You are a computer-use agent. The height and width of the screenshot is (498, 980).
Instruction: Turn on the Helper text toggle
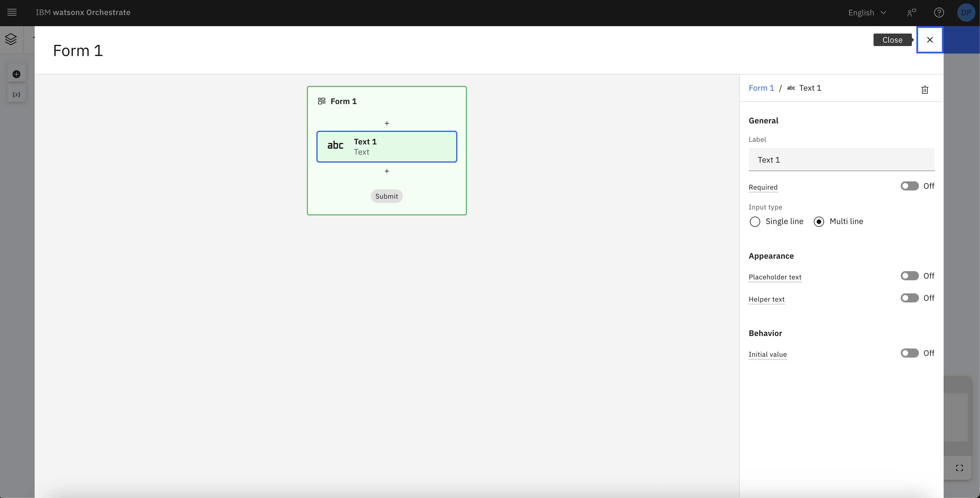coord(909,298)
